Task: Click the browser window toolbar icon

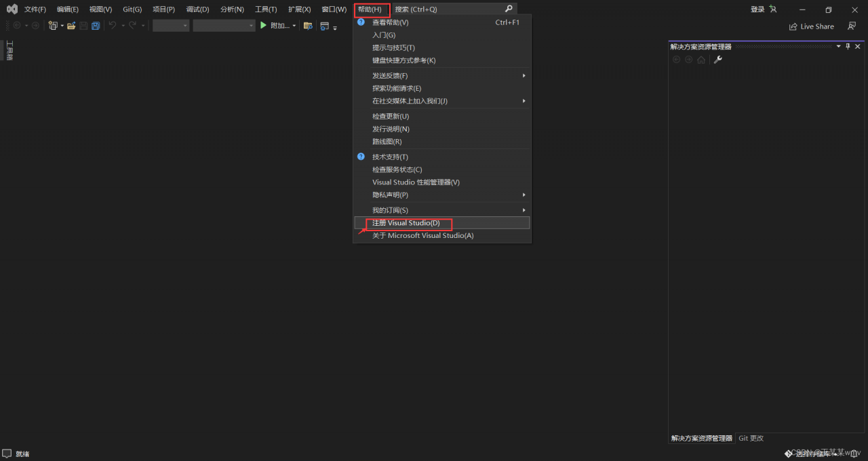Action: (324, 26)
